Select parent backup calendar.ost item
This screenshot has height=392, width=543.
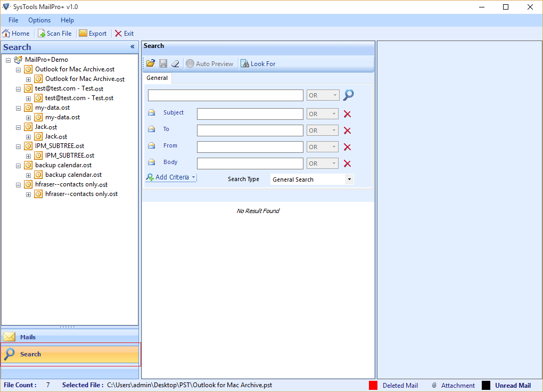(x=63, y=165)
